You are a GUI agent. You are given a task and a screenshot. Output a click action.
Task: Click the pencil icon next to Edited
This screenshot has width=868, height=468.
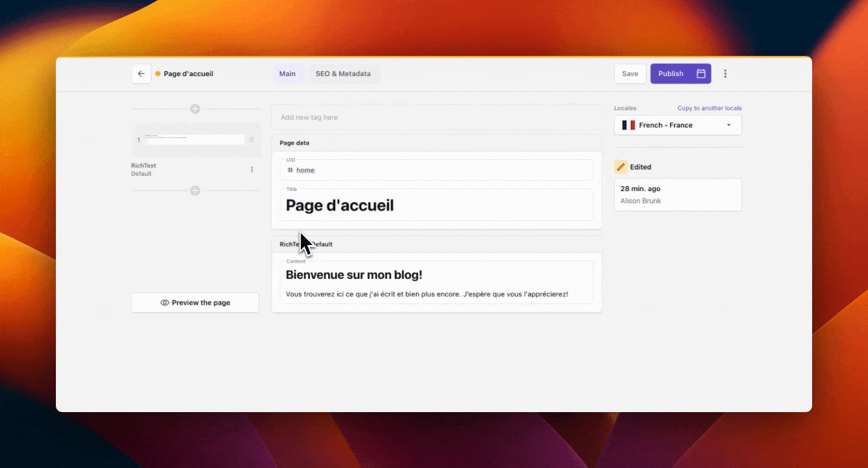[x=621, y=166]
